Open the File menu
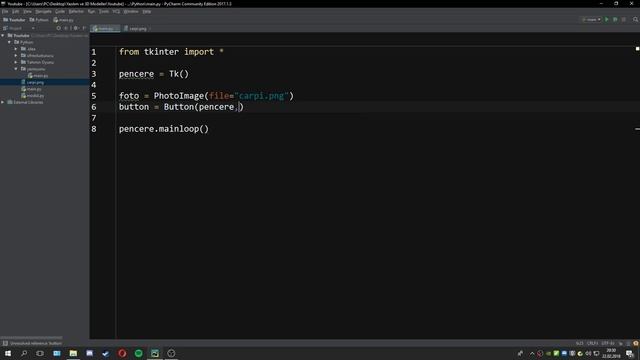The image size is (640, 360). click(x=5, y=11)
